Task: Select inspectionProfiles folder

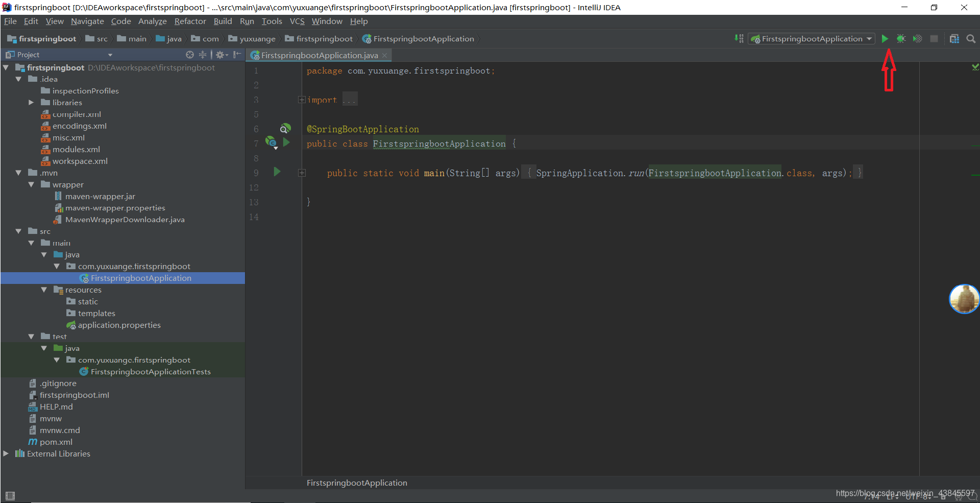Action: click(x=85, y=91)
